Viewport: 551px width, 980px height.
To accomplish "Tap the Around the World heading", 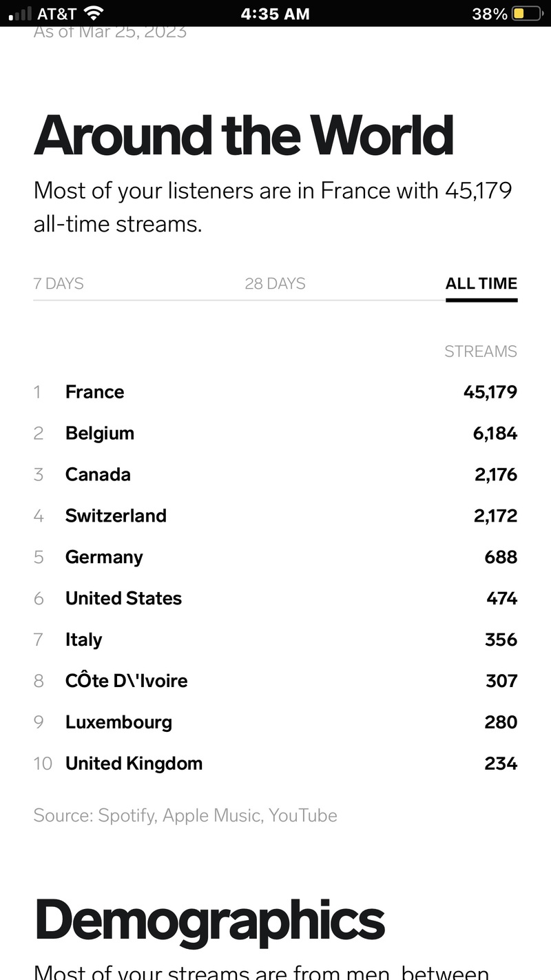I will click(243, 135).
